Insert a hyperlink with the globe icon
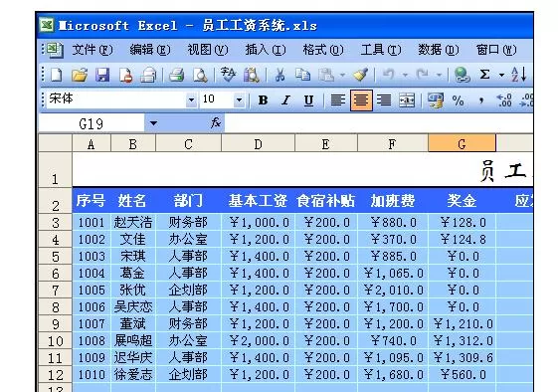558x392 pixels. tap(462, 76)
